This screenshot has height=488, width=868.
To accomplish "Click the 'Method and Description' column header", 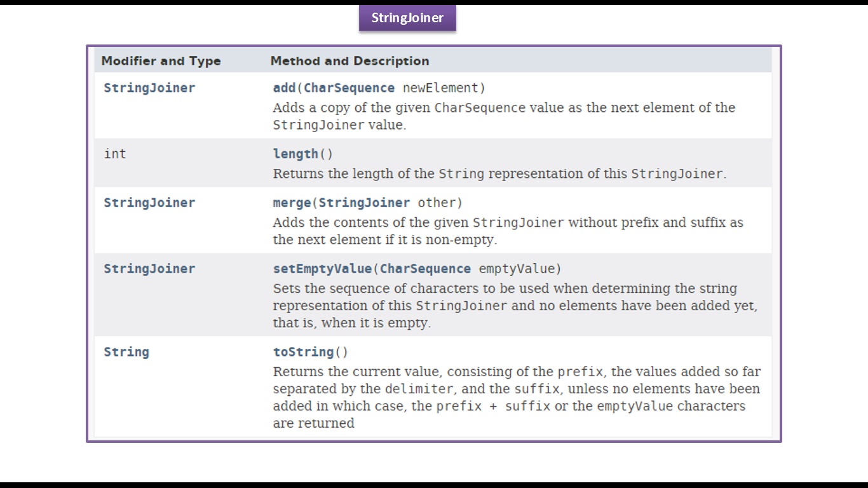I will pos(349,61).
